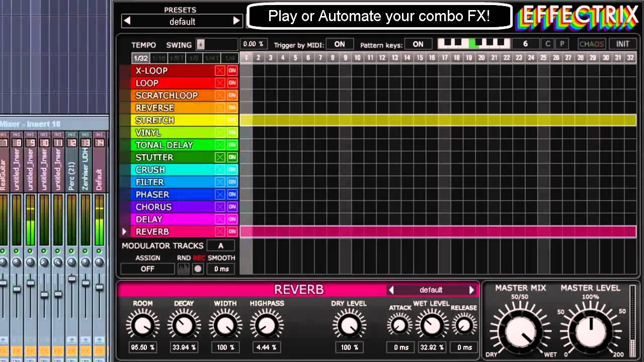Click the MASTER LEVEL knob

coord(591,332)
